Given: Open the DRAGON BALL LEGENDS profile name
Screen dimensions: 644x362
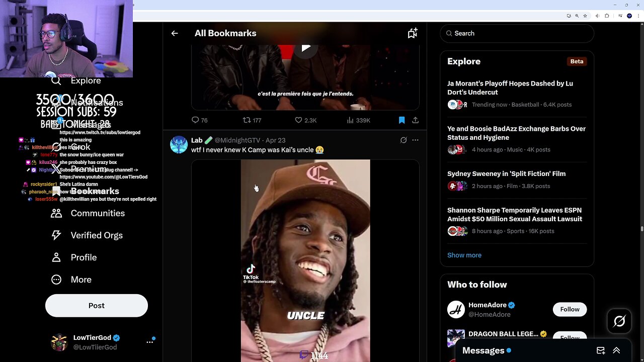Looking at the screenshot, I should [x=503, y=334].
